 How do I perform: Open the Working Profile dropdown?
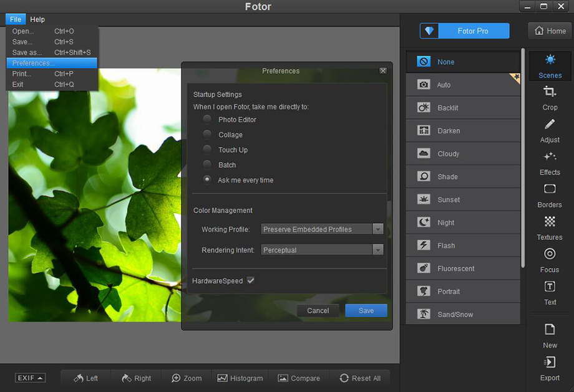[377, 229]
